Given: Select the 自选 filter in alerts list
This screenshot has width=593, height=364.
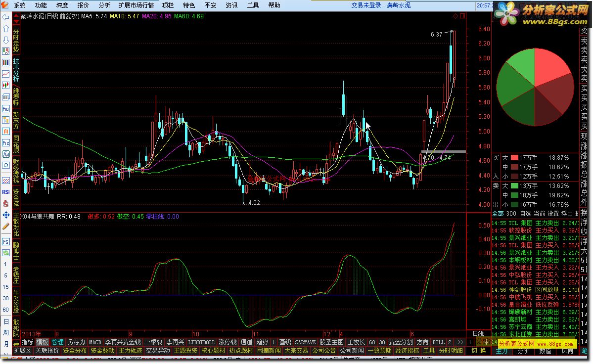Looking at the screenshot, I should click(x=526, y=214).
